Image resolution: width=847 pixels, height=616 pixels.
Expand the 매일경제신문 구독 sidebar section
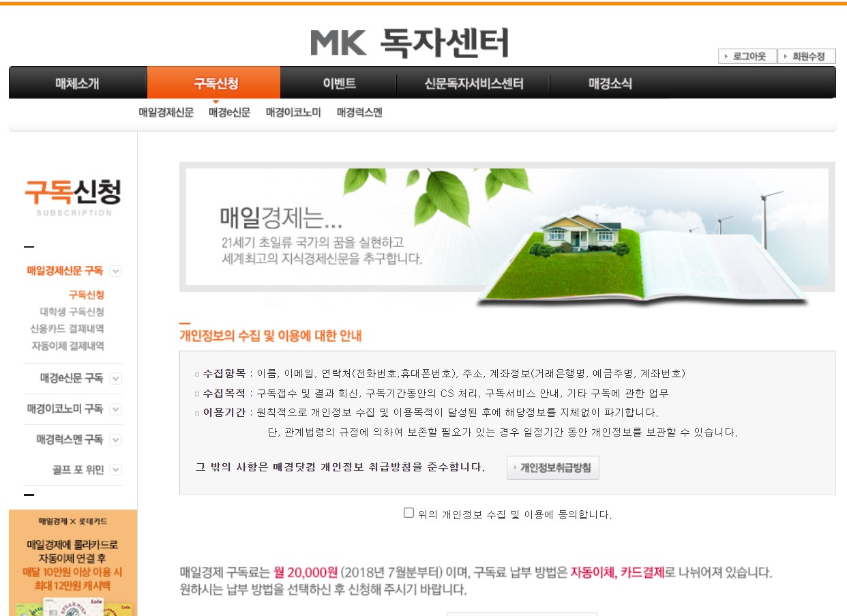116,271
